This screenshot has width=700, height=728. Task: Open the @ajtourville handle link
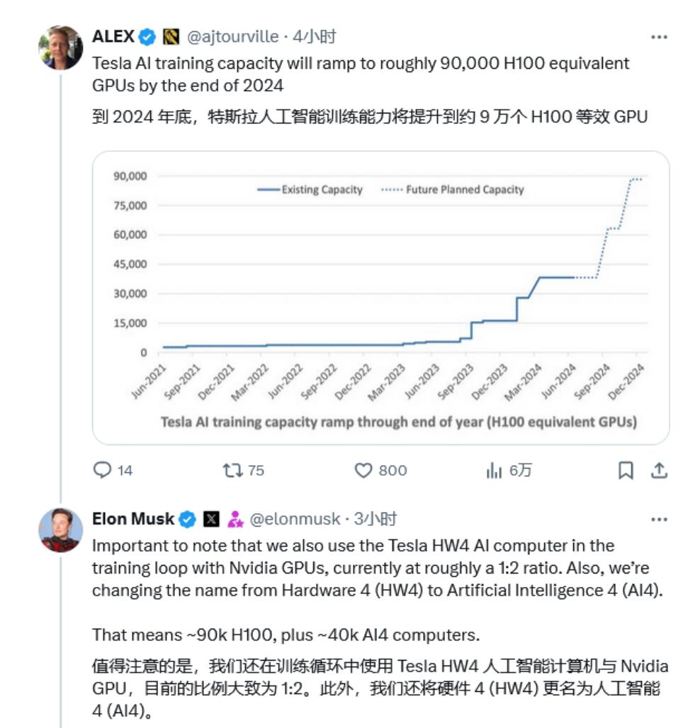[x=232, y=37]
